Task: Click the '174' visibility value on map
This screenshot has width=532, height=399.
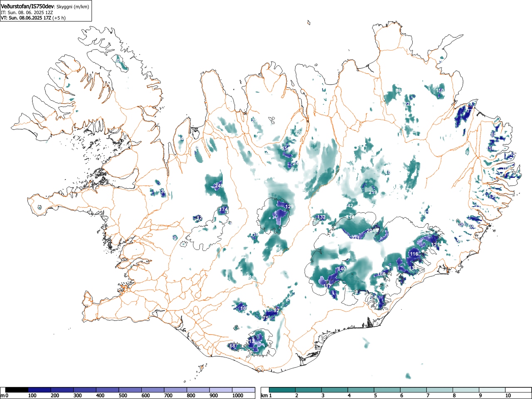Action: (x=224, y=210)
